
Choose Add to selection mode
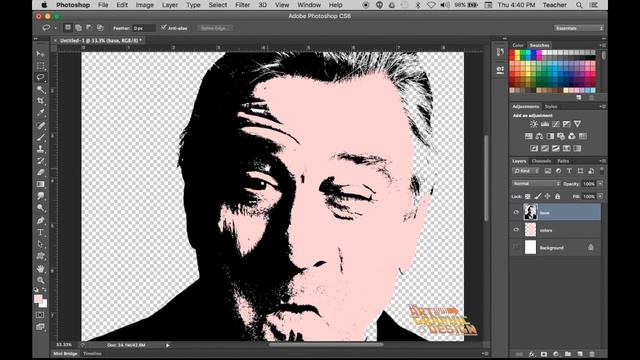pyautogui.click(x=78, y=28)
